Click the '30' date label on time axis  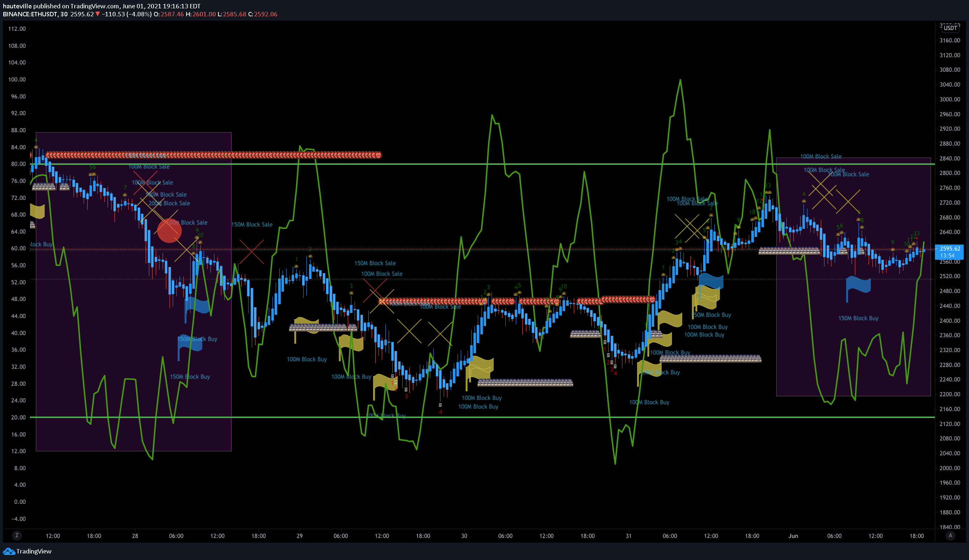click(464, 536)
